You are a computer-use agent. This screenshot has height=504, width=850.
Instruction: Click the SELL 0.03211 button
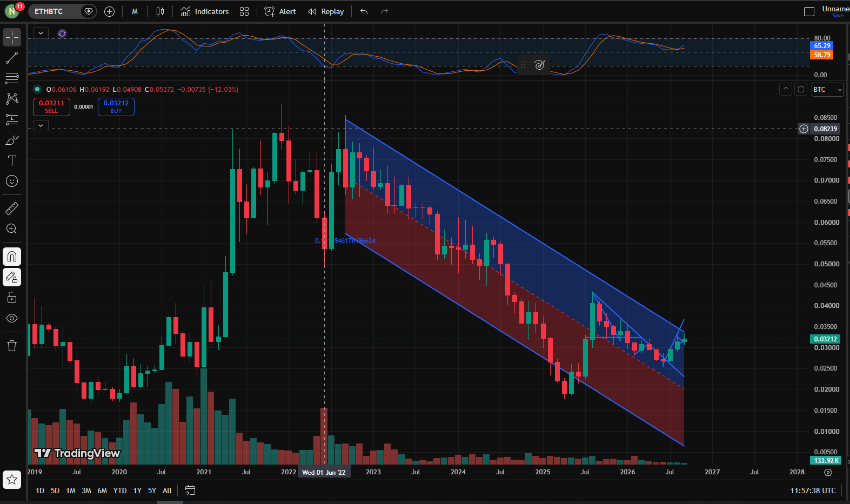pyautogui.click(x=51, y=107)
